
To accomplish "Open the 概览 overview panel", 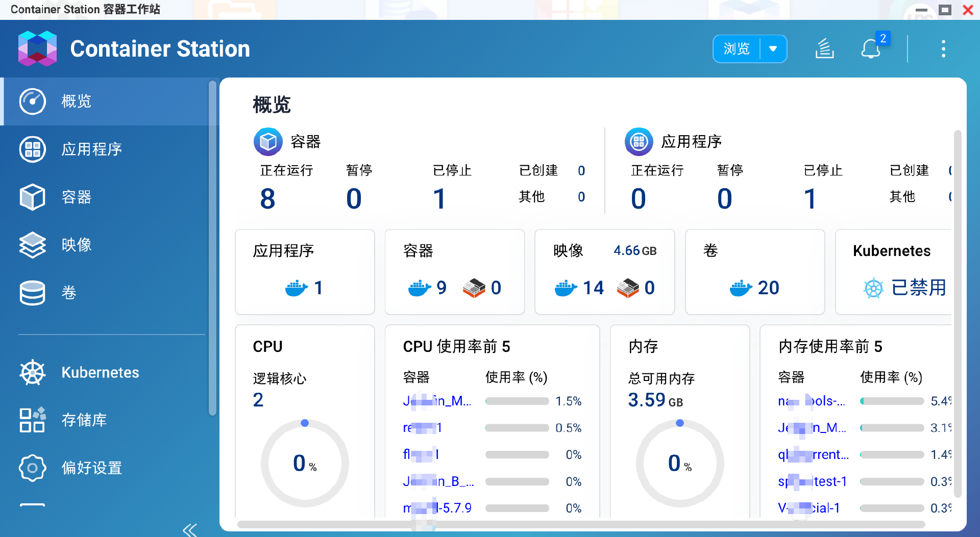I will (76, 101).
